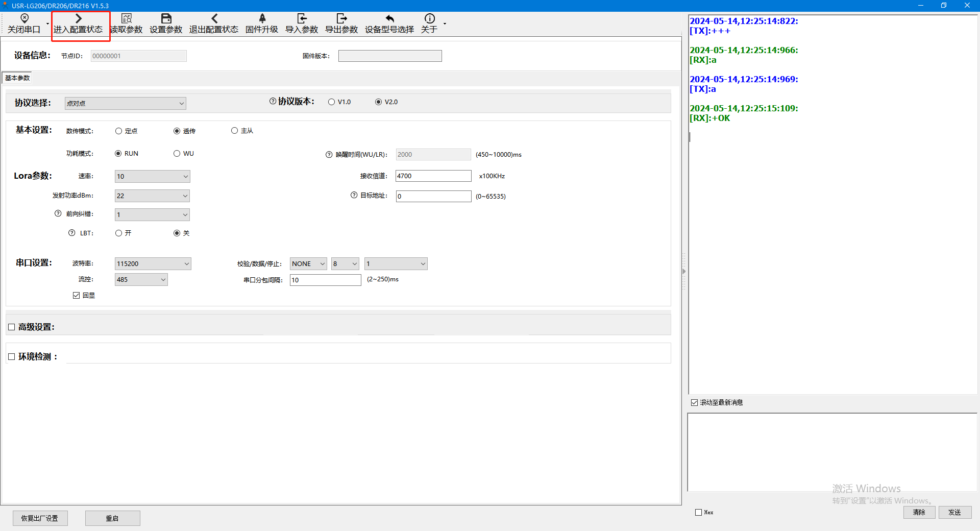
Task: Open 固件升级 firmware upgrade tool
Action: click(262, 24)
